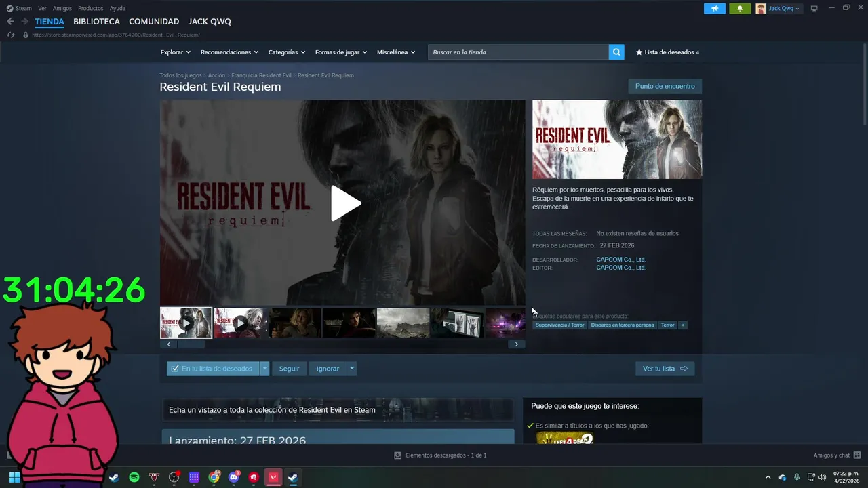The image size is (868, 488).
Task: Open the Ayuda menu
Action: (x=117, y=8)
